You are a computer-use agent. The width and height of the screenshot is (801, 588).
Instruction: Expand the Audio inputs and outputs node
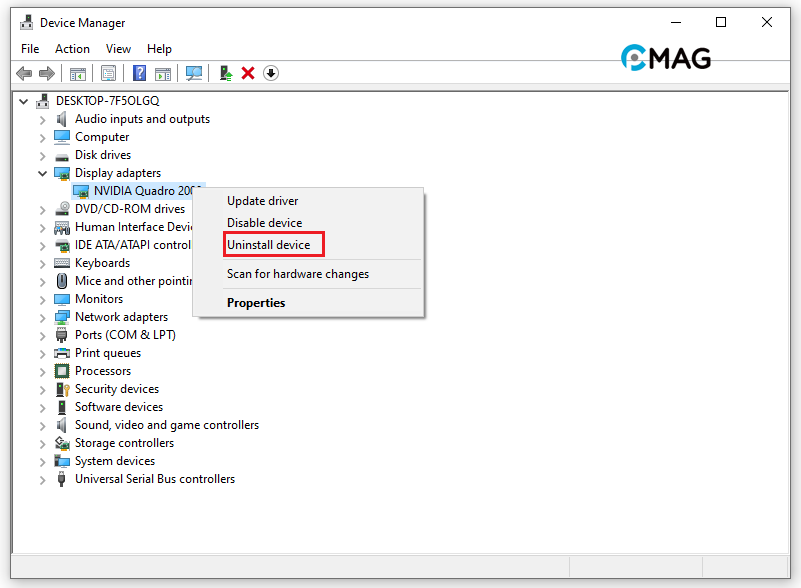pyautogui.click(x=42, y=119)
